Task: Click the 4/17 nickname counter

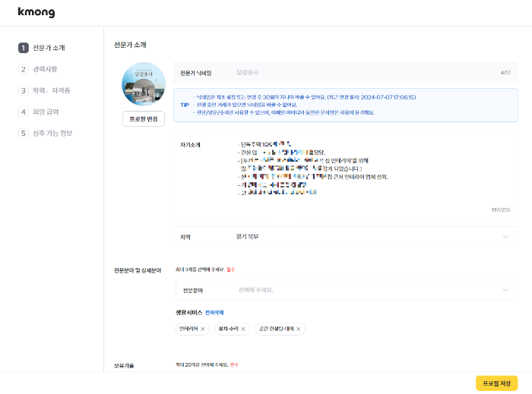Action: pyautogui.click(x=505, y=72)
